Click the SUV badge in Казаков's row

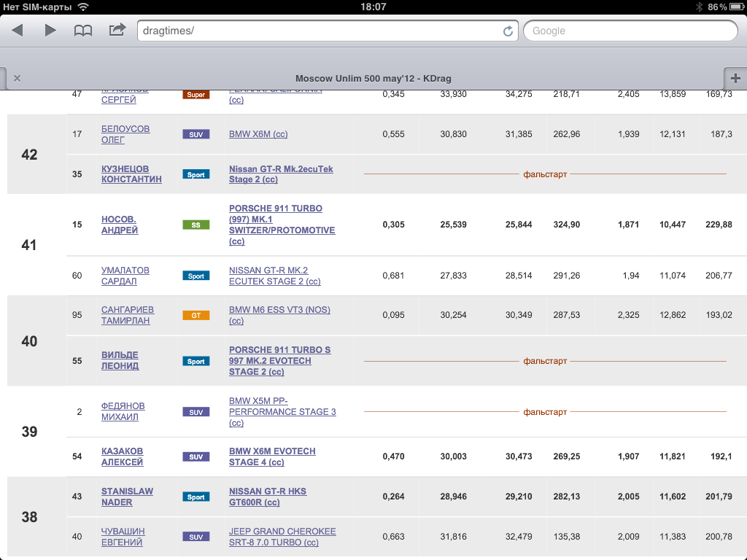196,456
